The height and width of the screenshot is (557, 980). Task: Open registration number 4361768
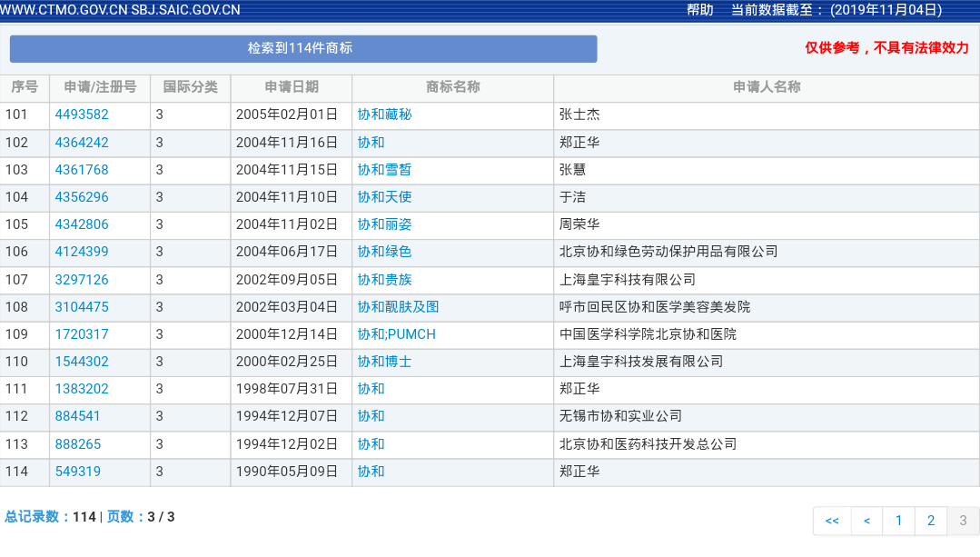(x=82, y=170)
